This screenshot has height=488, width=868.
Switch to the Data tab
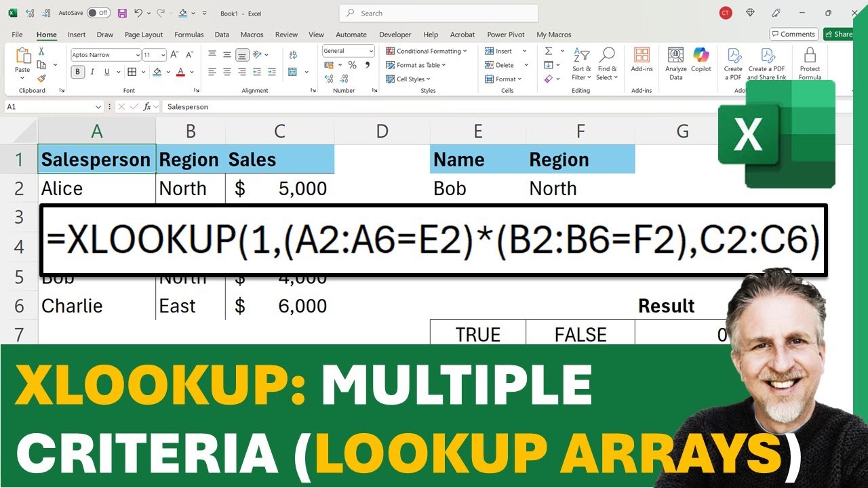(x=222, y=35)
